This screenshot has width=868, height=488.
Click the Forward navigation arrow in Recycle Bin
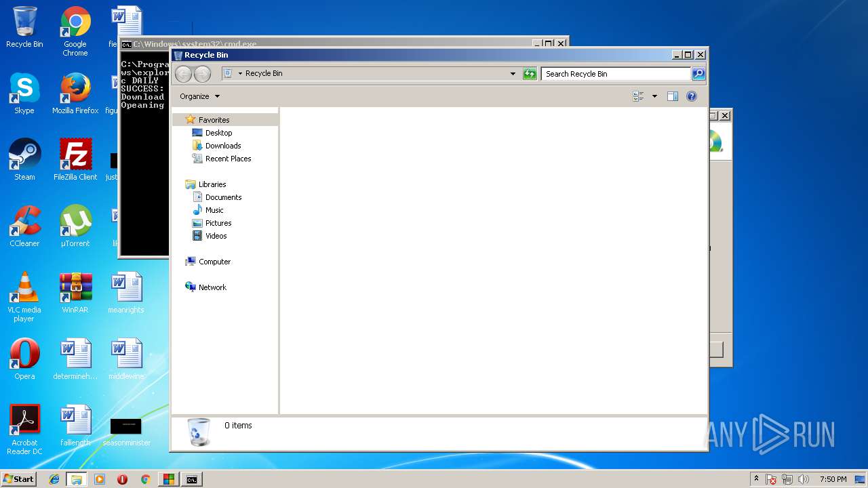click(x=202, y=74)
